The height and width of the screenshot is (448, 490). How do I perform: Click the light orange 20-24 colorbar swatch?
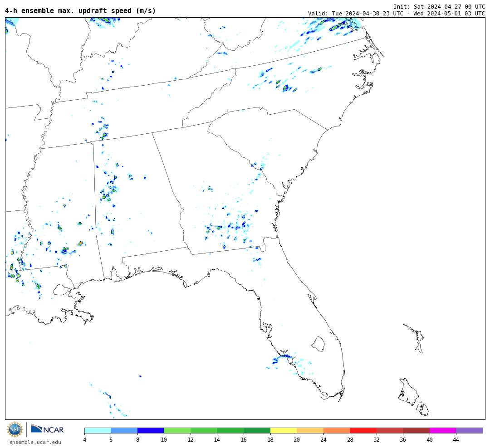click(x=310, y=430)
